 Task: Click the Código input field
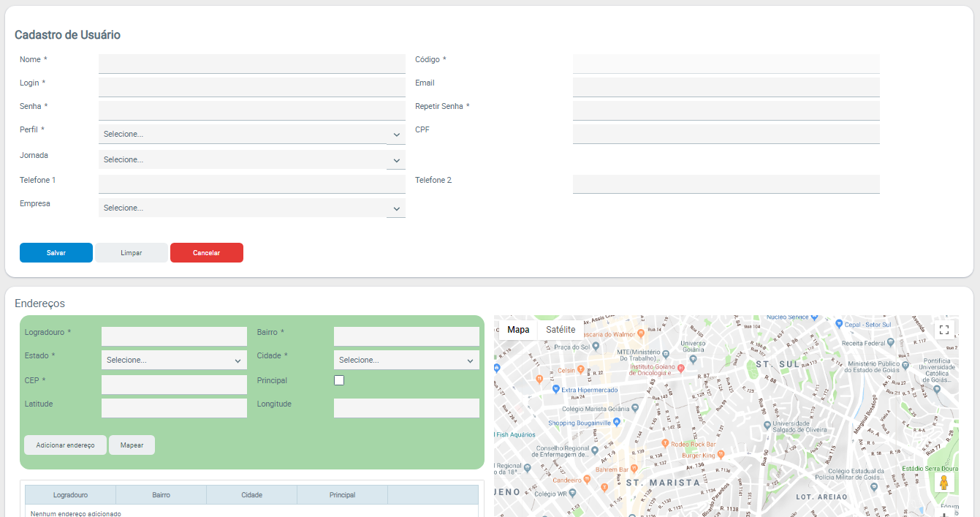pyautogui.click(x=726, y=64)
